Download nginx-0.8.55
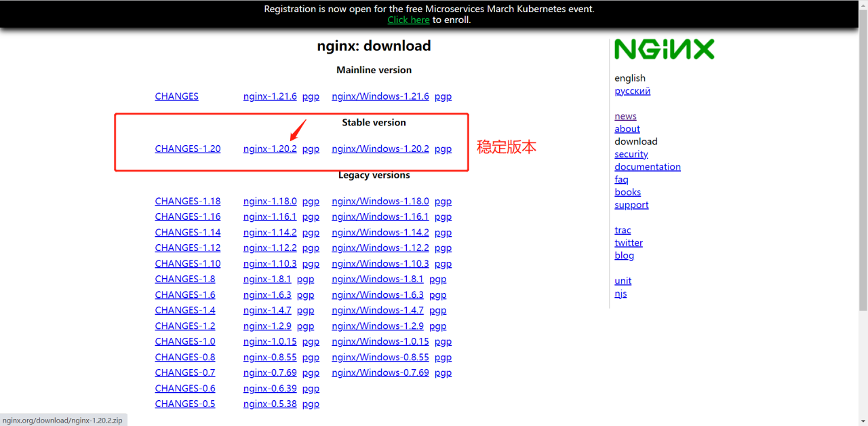Viewport: 868px width, 426px height. coord(270,357)
